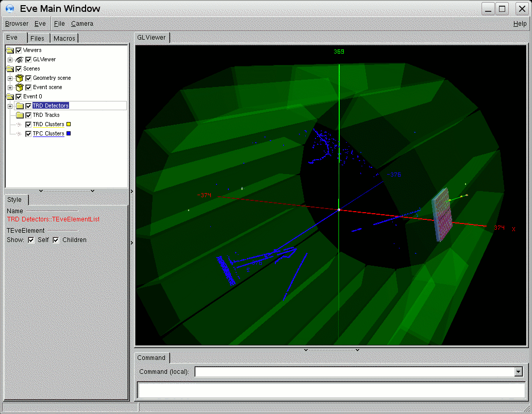Open the Camera menu
The image size is (532, 414).
(82, 23)
